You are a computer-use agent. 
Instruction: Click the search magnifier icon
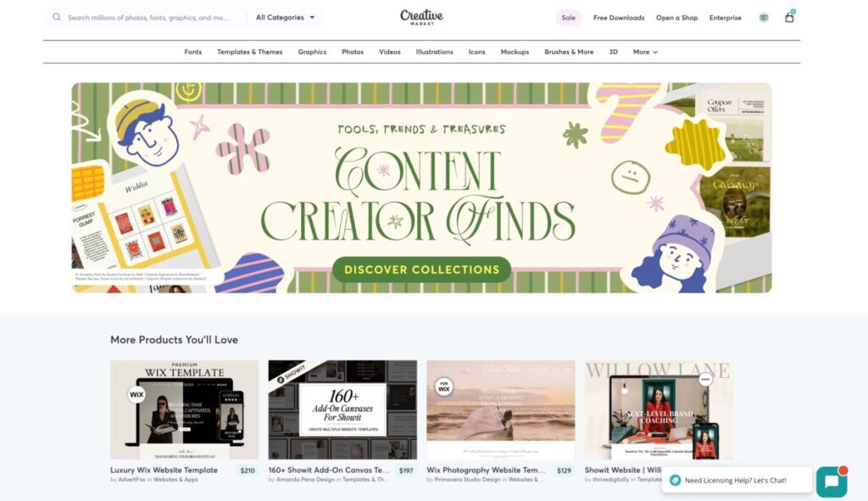[x=57, y=17]
